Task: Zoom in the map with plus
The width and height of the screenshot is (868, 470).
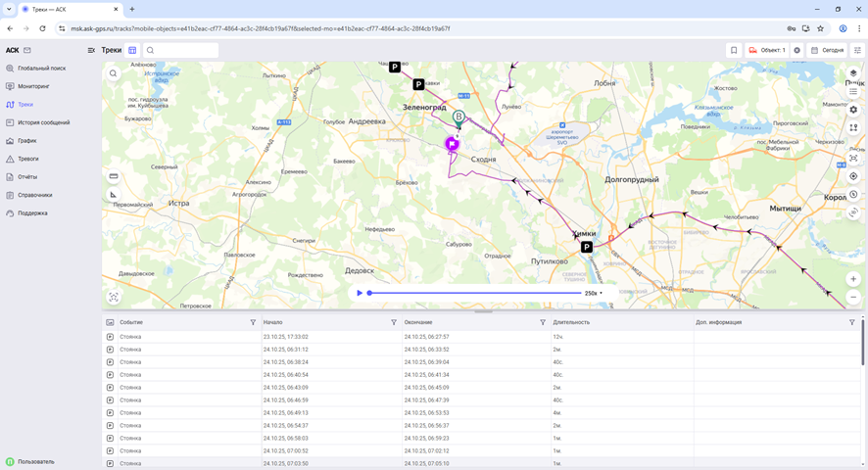Action: pyautogui.click(x=853, y=279)
